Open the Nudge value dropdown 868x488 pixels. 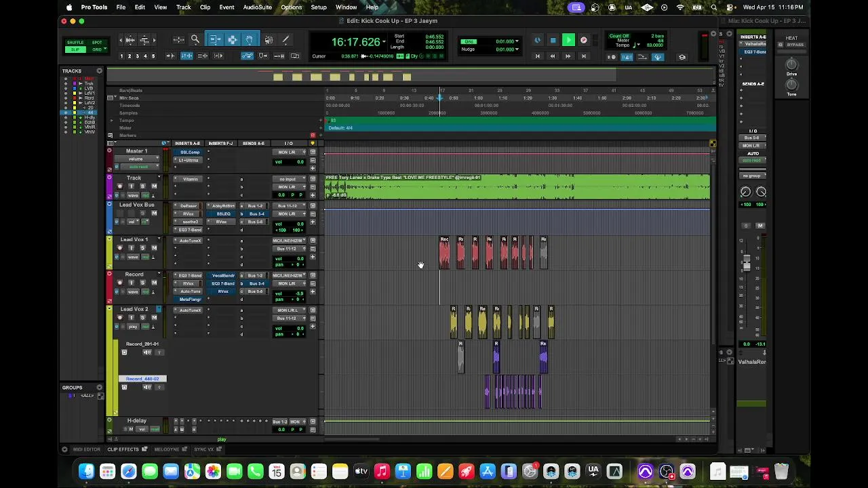pyautogui.click(x=517, y=49)
